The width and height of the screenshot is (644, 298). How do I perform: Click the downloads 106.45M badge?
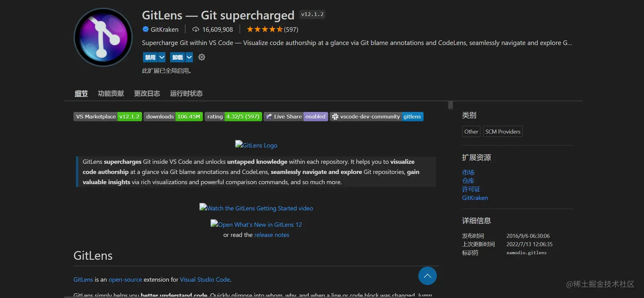(x=173, y=117)
